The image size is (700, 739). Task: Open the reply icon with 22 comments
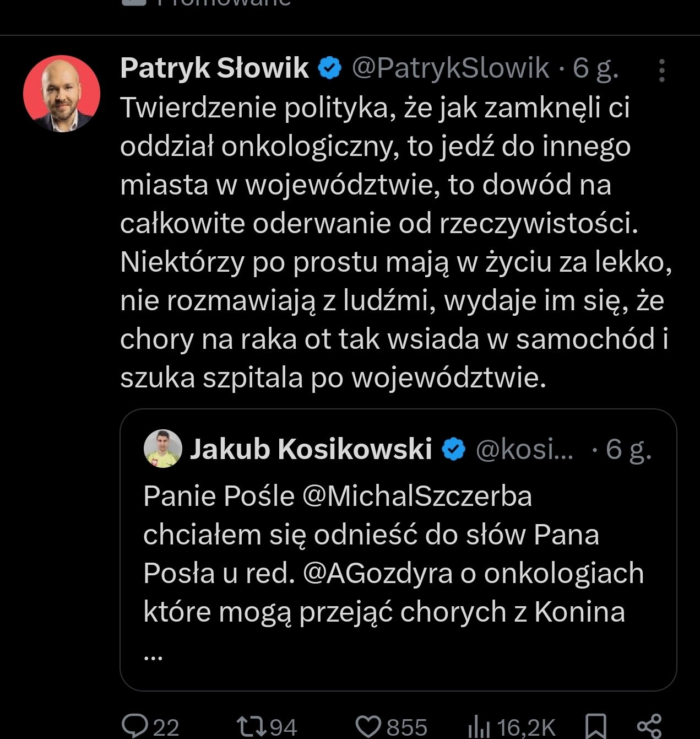[x=135, y=726]
